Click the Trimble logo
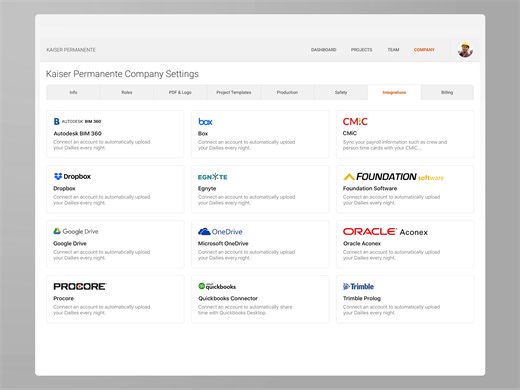520x390 pixels. click(358, 286)
